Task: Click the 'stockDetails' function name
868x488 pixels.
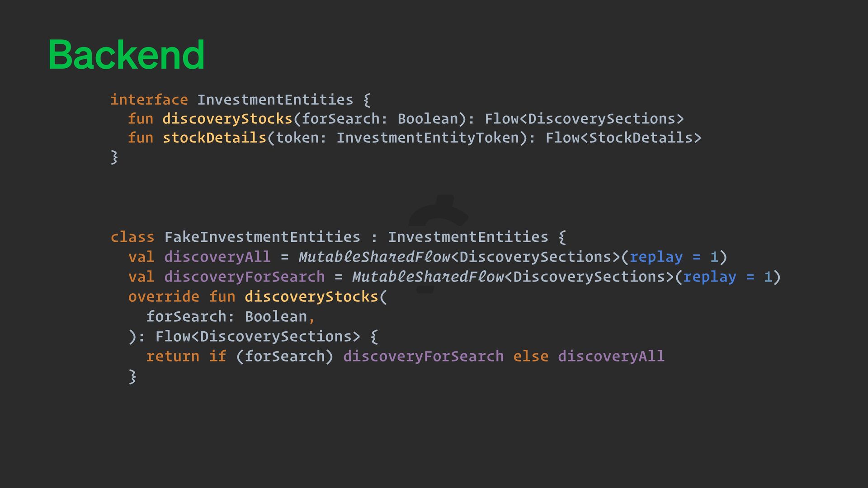Action: point(214,138)
